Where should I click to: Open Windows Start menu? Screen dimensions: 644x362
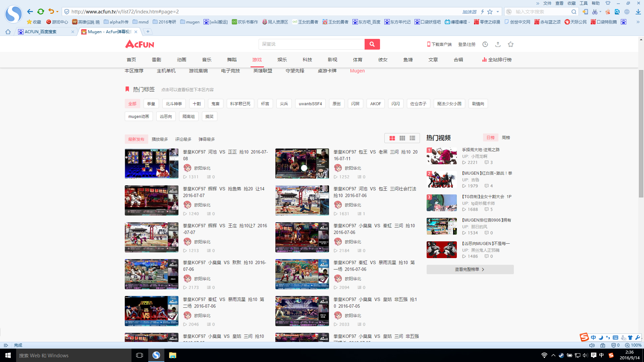pos(8,355)
